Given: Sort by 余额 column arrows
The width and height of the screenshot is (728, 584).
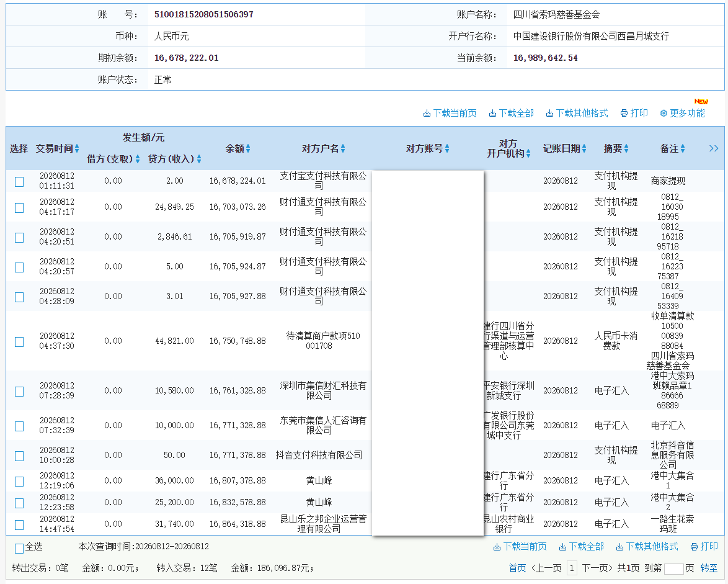Looking at the screenshot, I should point(248,149).
